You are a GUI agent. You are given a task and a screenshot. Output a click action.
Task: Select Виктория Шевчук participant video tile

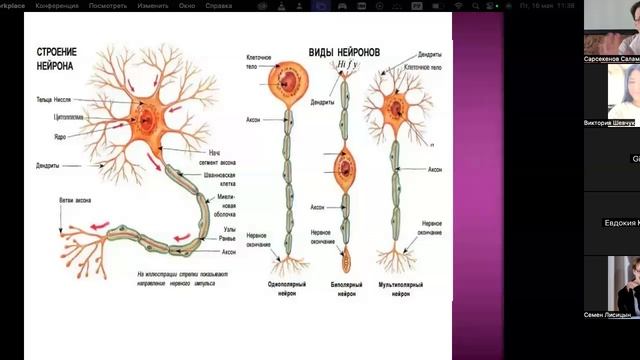point(612,96)
